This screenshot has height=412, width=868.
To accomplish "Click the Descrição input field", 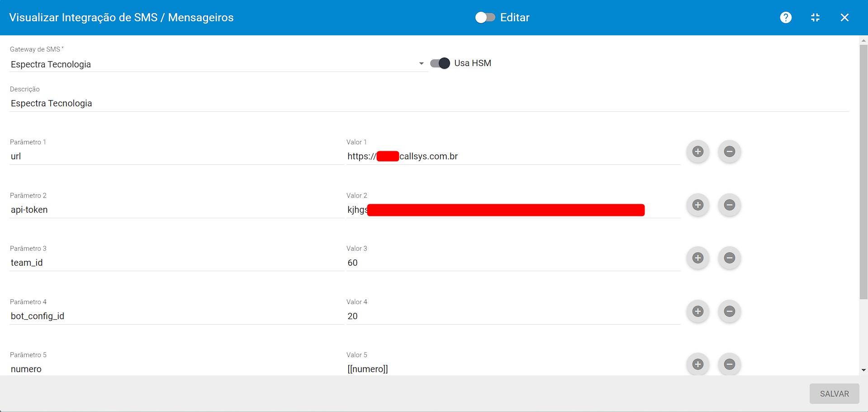I will (x=429, y=103).
